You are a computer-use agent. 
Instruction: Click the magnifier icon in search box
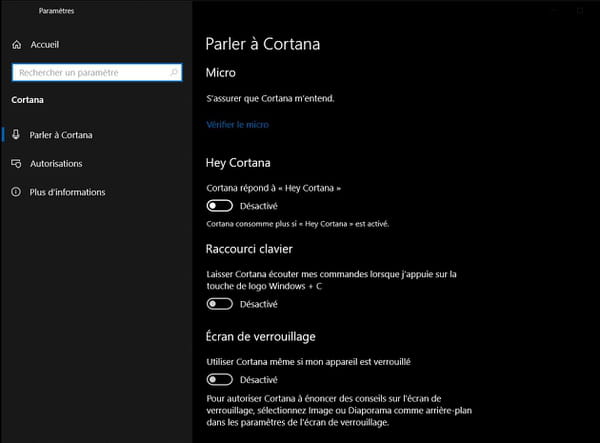coord(173,72)
